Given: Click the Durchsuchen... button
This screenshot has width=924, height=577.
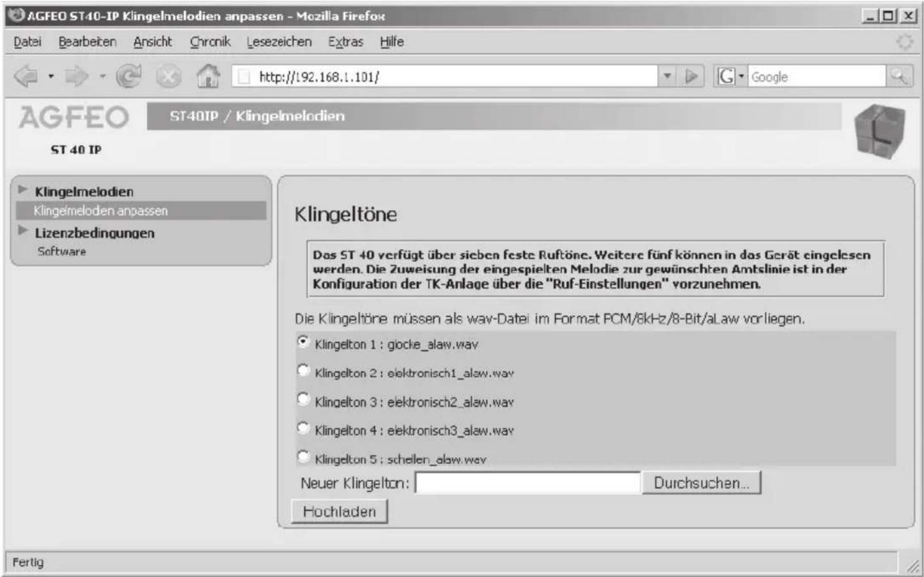Looking at the screenshot, I should coord(701,483).
